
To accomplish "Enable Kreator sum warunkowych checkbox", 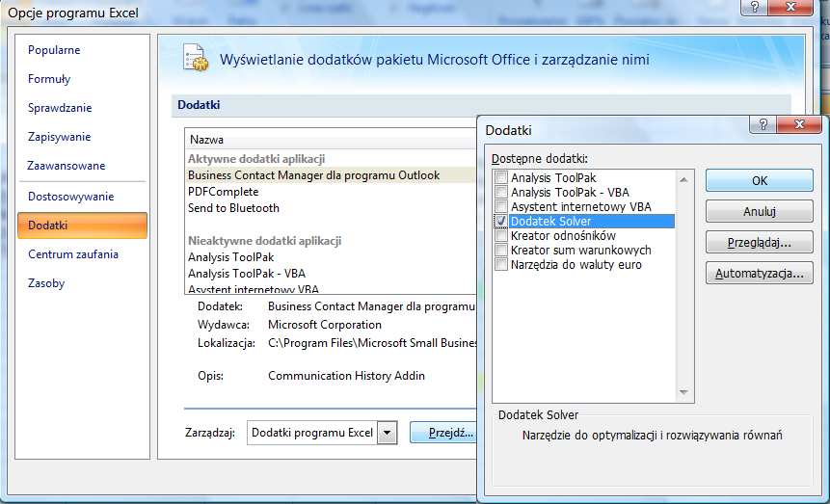I will tap(500, 250).
